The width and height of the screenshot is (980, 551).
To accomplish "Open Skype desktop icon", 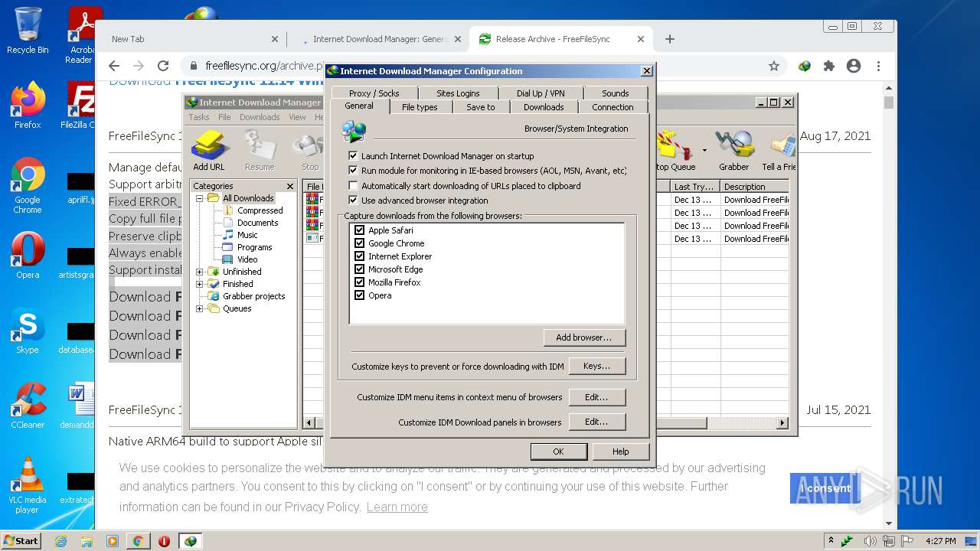I will point(28,331).
